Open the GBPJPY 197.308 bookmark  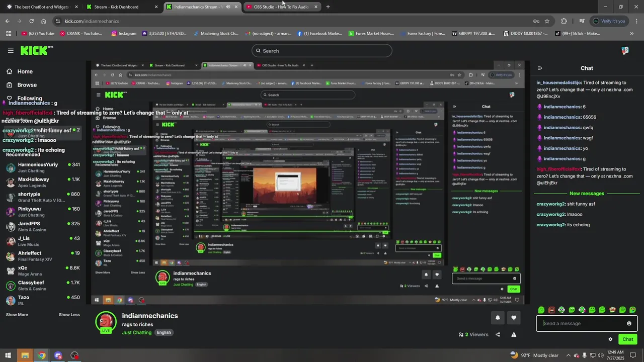click(473, 34)
